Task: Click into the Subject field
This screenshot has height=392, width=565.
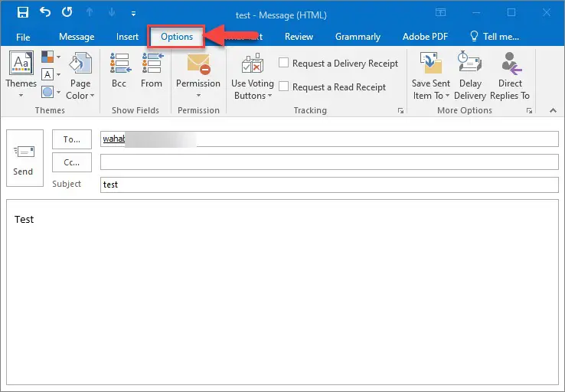Action: (x=329, y=185)
